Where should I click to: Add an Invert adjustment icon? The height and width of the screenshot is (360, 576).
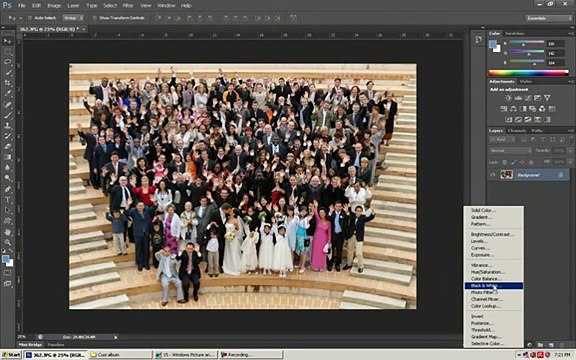click(x=509, y=119)
